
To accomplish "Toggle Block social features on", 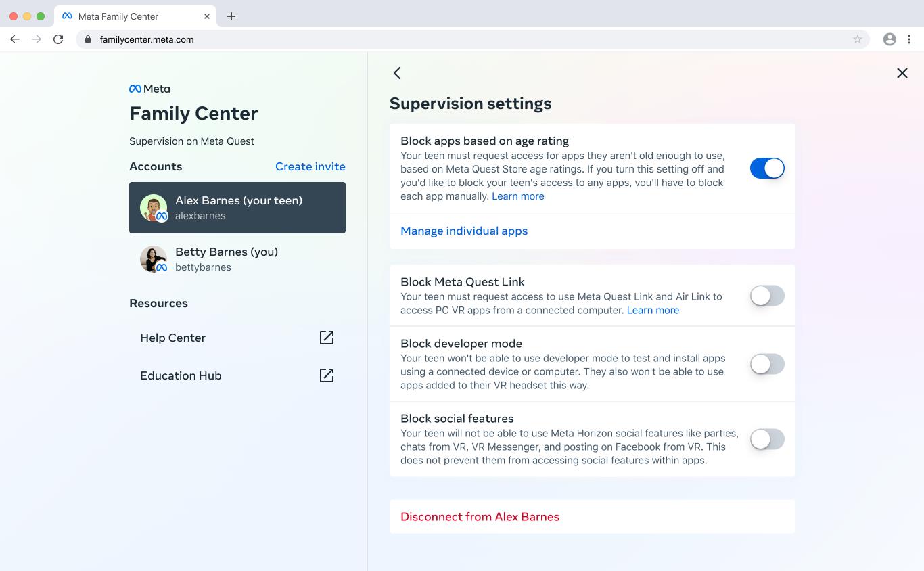I will coord(766,439).
